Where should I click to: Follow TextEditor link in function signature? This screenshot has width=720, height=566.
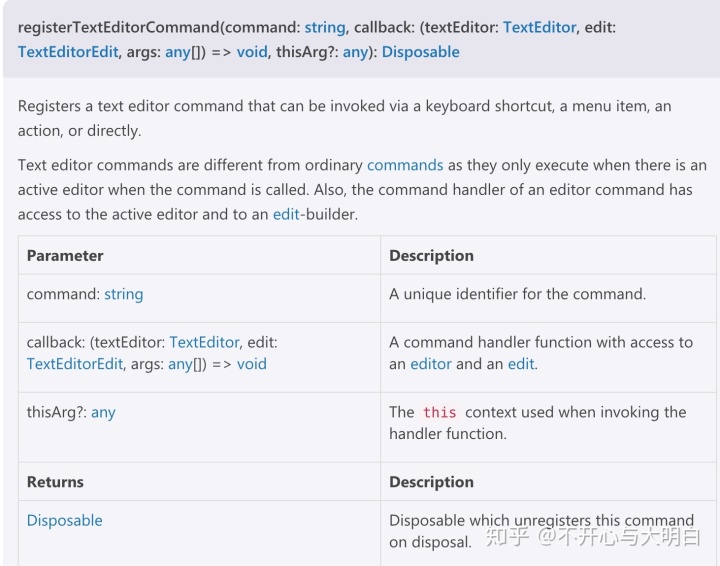coord(540,28)
